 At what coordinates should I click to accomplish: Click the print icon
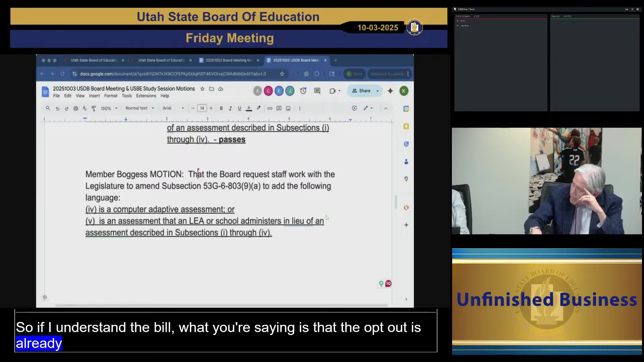tap(75, 108)
